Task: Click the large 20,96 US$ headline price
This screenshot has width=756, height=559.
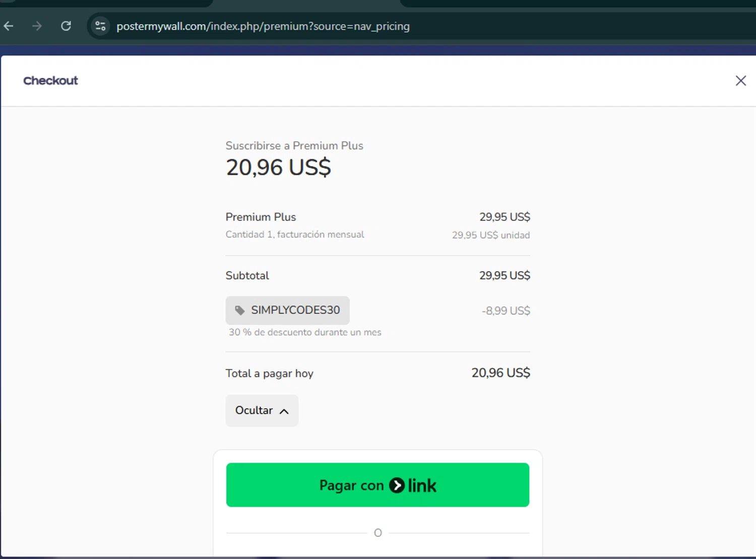Action: (278, 167)
